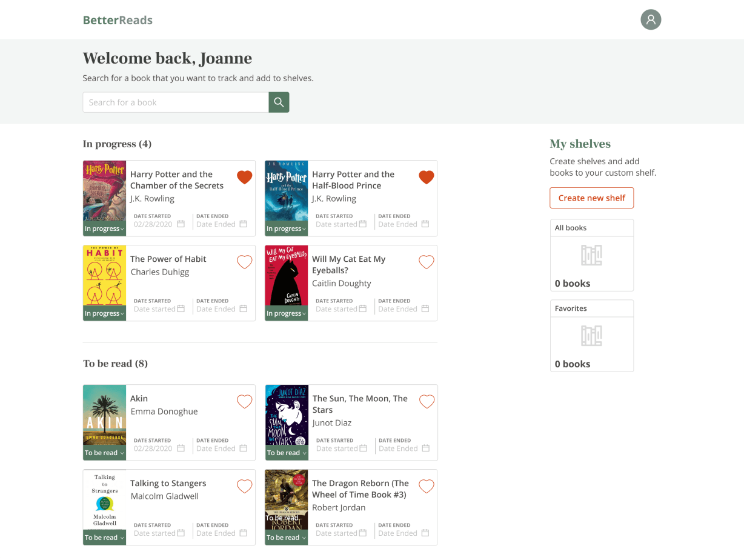
Task: Open date ended calendar for The Sun, The Moon
Action: click(x=426, y=448)
